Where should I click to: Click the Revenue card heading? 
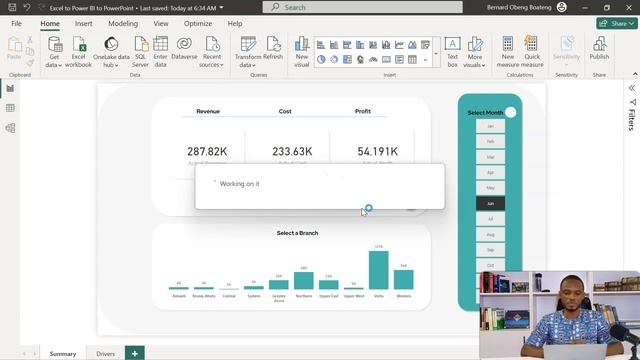208,111
